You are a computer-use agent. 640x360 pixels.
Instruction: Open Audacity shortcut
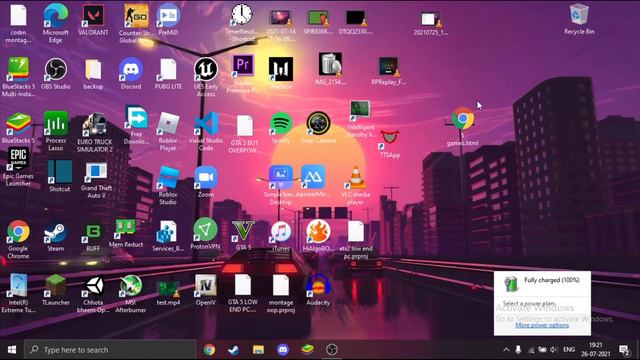(318, 286)
